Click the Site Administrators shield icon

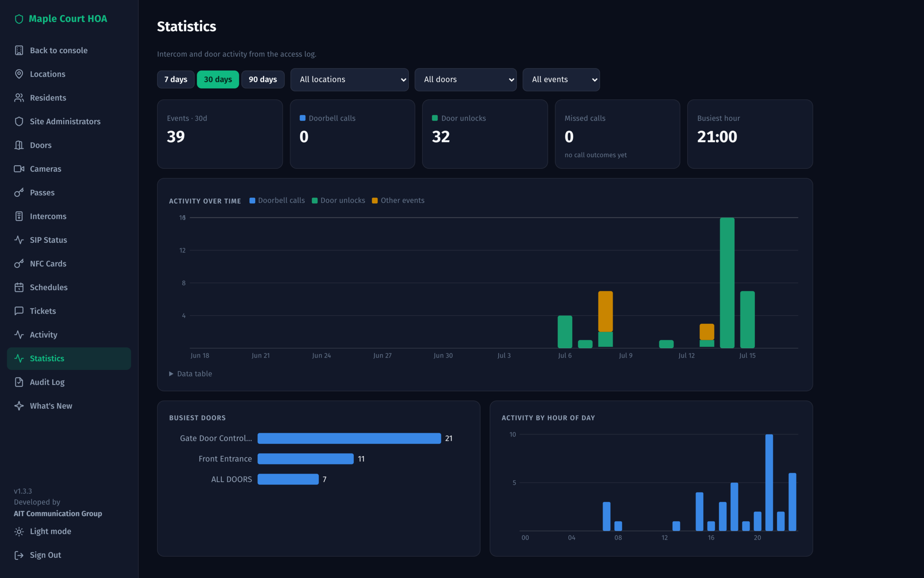pos(19,122)
